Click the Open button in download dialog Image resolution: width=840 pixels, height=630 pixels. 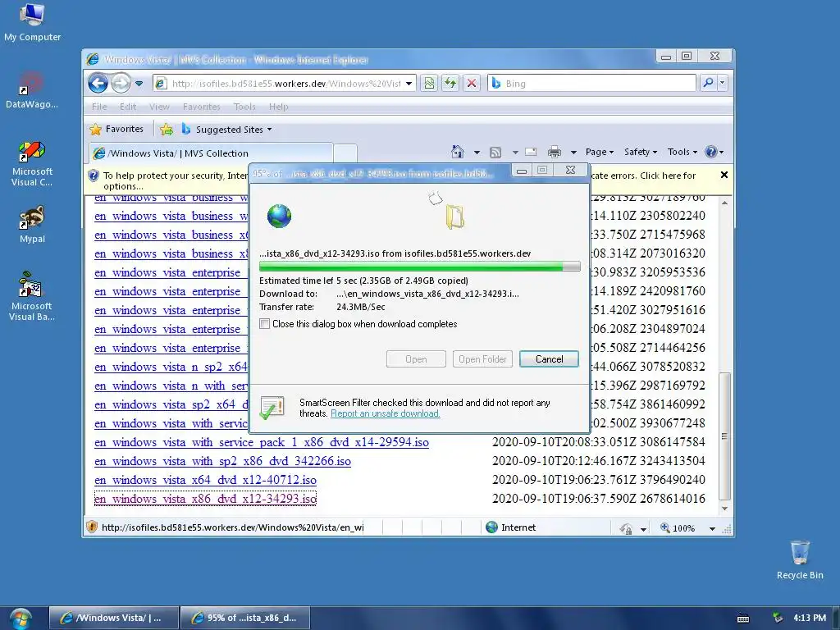pyautogui.click(x=416, y=359)
